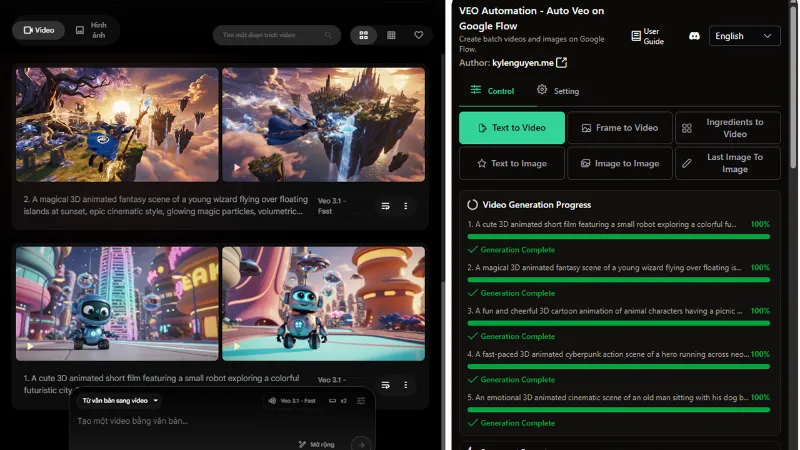Show favorites with the heart icon
This screenshot has height=450, width=800.
pyautogui.click(x=418, y=35)
